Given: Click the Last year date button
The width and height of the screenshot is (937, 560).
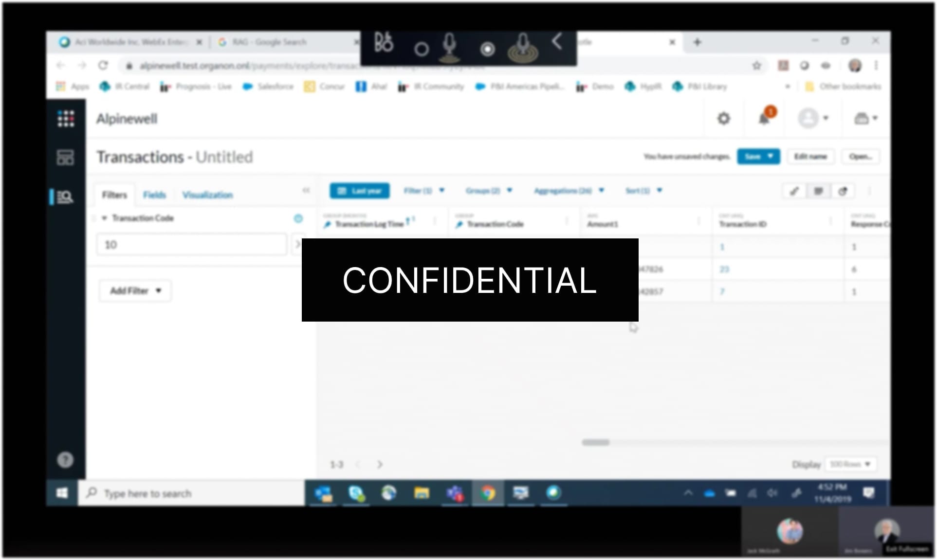Looking at the screenshot, I should (x=359, y=191).
